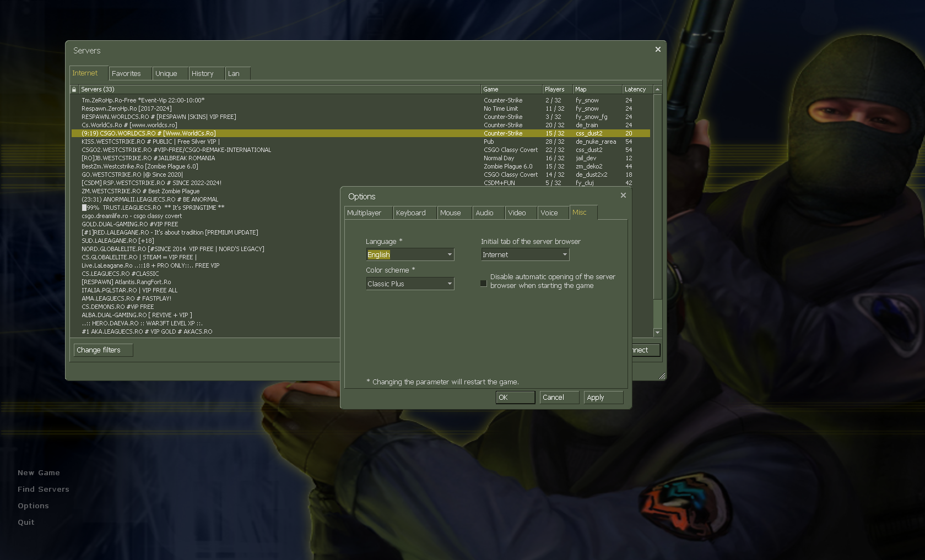Select csgo.dreamlife.ro server row
The height and width of the screenshot is (560, 925).
(206, 216)
